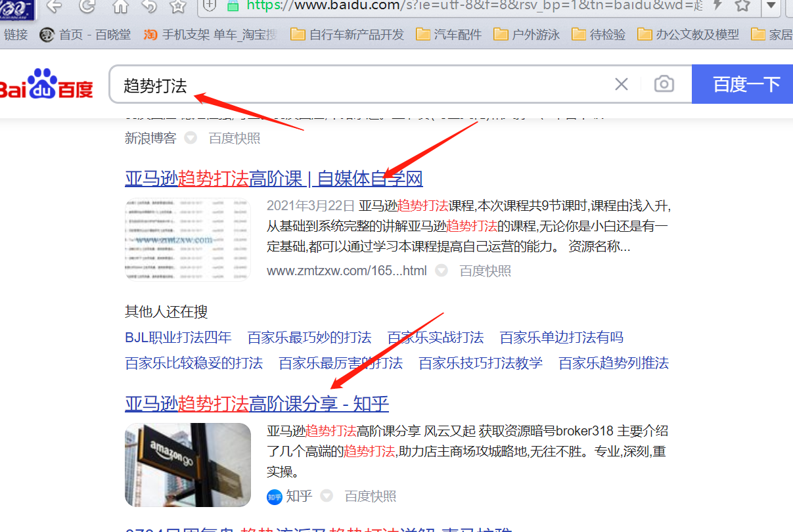Clear the search box with the X icon
Viewport: 793px width, 532px height.
[x=621, y=84]
